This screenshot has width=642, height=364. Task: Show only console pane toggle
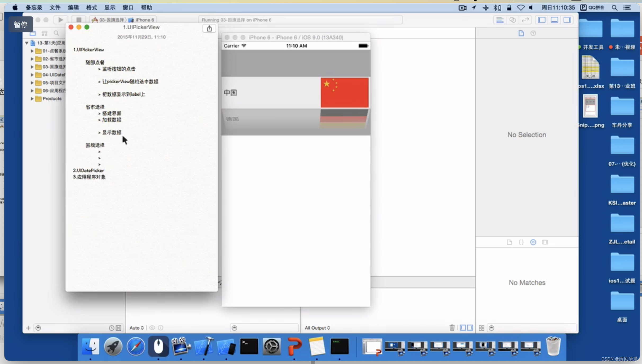click(470, 328)
